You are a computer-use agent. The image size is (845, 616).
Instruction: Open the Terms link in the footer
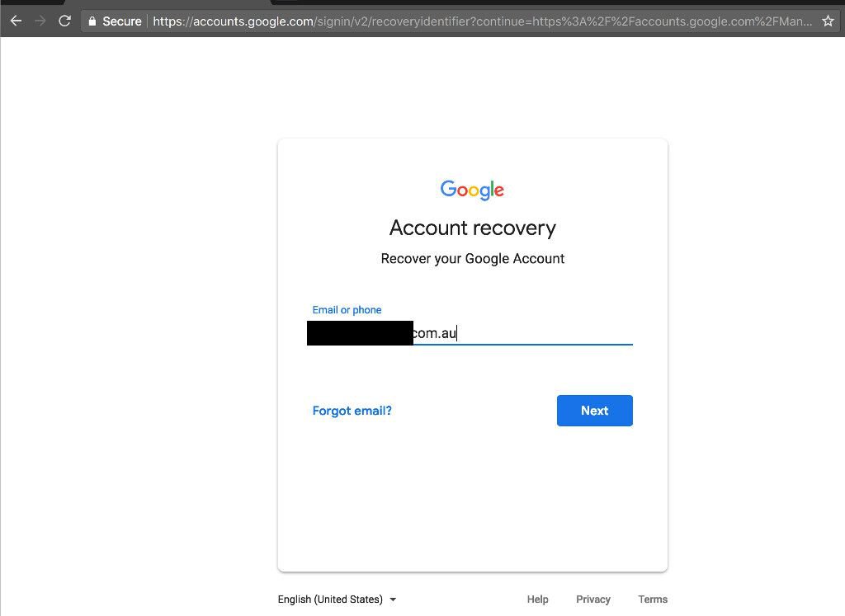coord(652,600)
